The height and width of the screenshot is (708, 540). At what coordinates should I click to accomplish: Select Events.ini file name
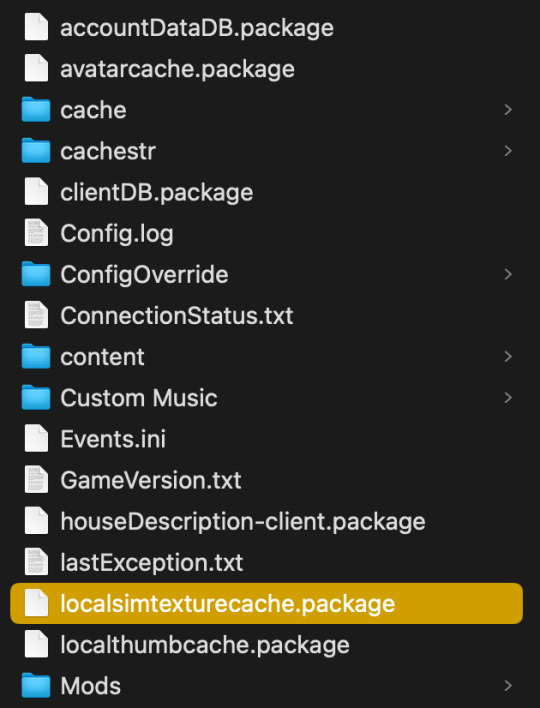tap(113, 439)
